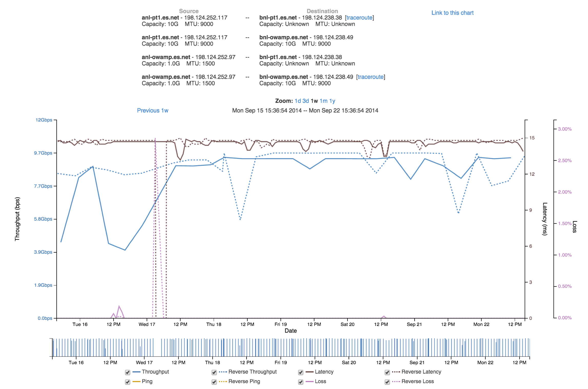Click the Reverse Loss legend label
This screenshot has height=389, width=588.
pos(418,381)
